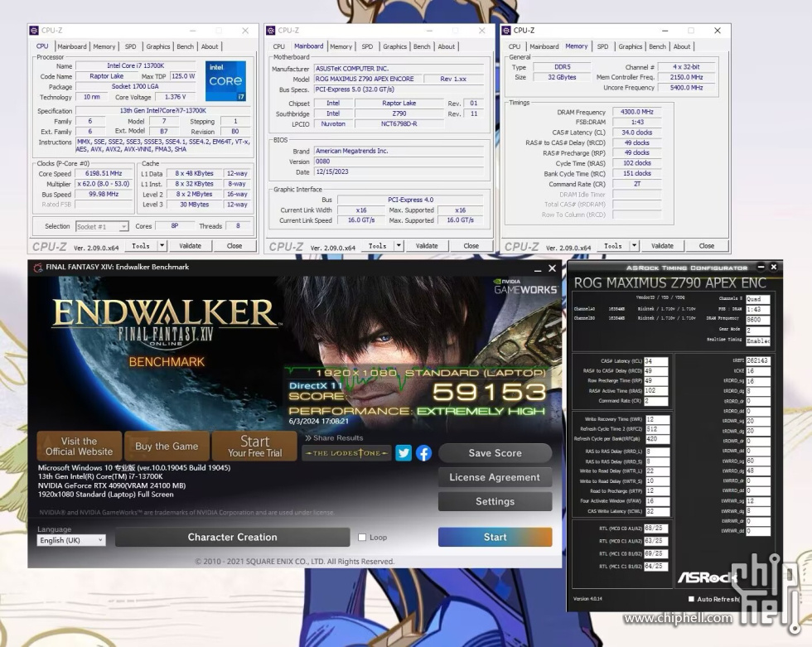This screenshot has width=812, height=647.
Task: Open the Language dropdown set to English (UK)
Action: pyautogui.click(x=71, y=540)
